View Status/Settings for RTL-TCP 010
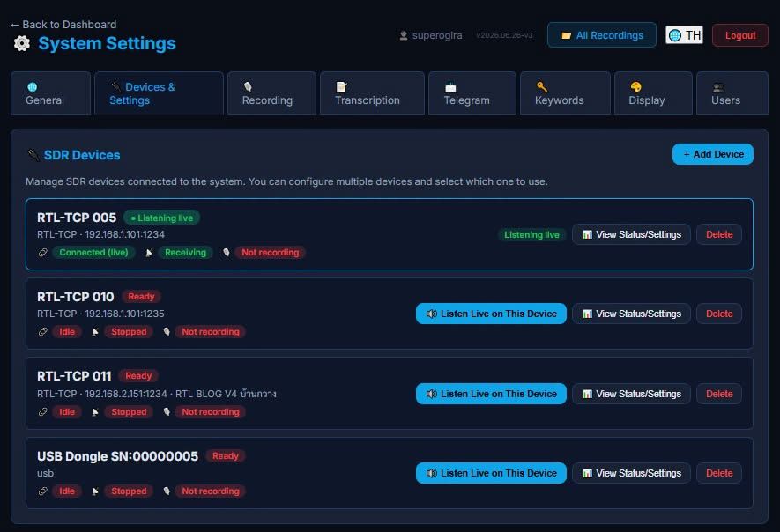 631,314
